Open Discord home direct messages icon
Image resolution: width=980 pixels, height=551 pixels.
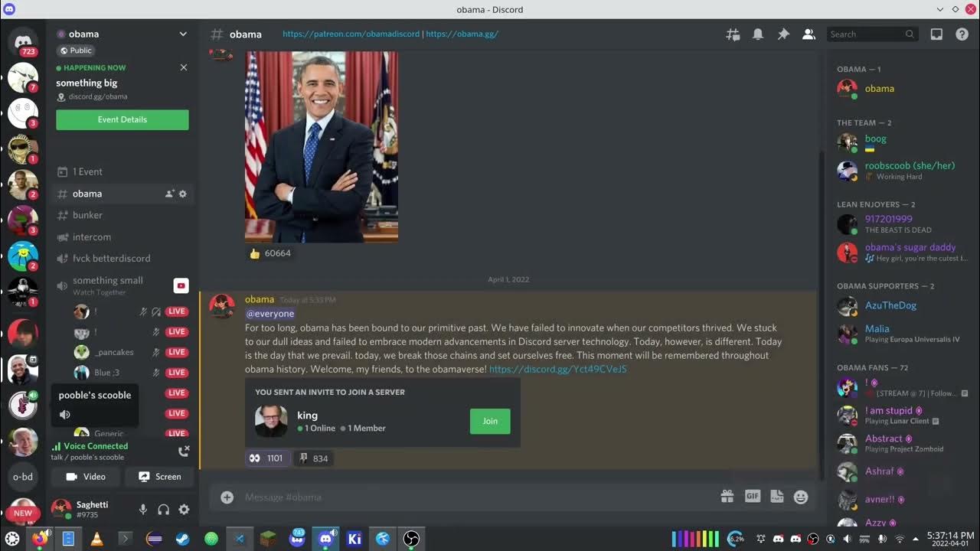tap(23, 41)
